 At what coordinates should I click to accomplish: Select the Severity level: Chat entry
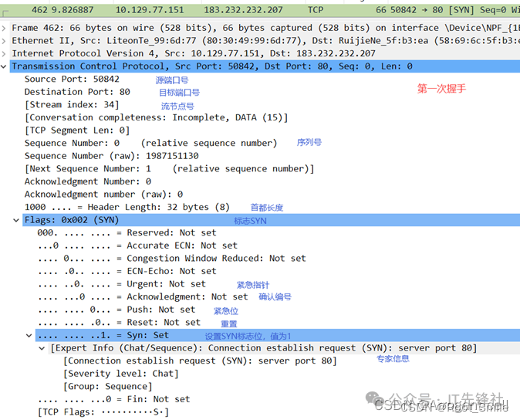pos(121,374)
